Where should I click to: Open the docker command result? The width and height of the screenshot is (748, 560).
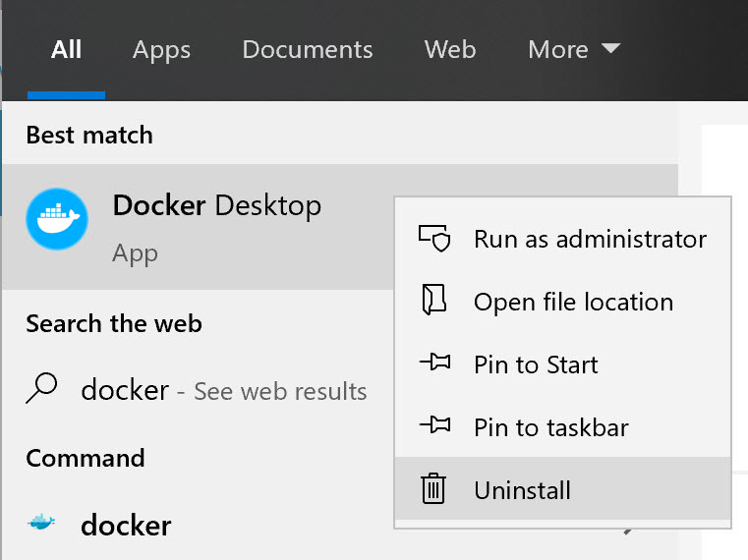click(x=126, y=525)
